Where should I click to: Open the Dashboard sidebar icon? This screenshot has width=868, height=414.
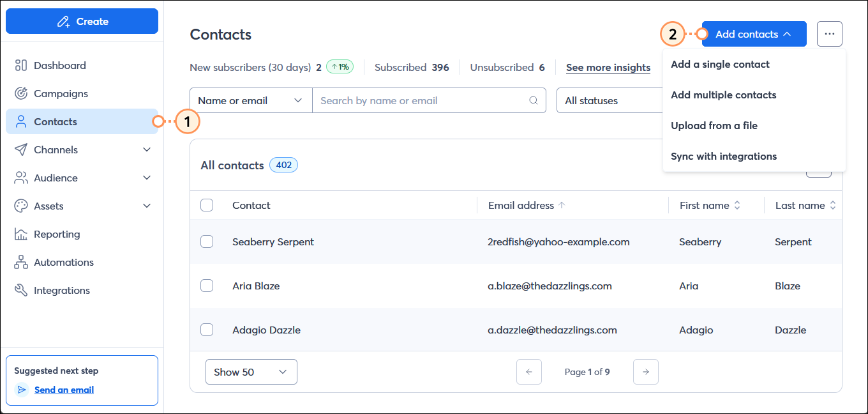(x=21, y=65)
